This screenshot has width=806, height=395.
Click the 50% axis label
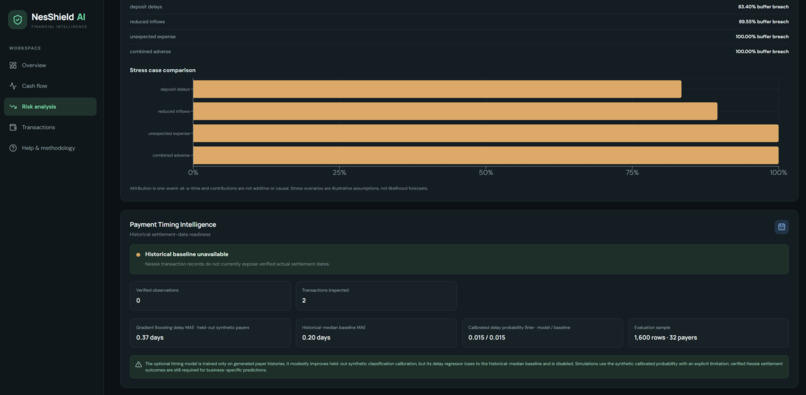[486, 172]
